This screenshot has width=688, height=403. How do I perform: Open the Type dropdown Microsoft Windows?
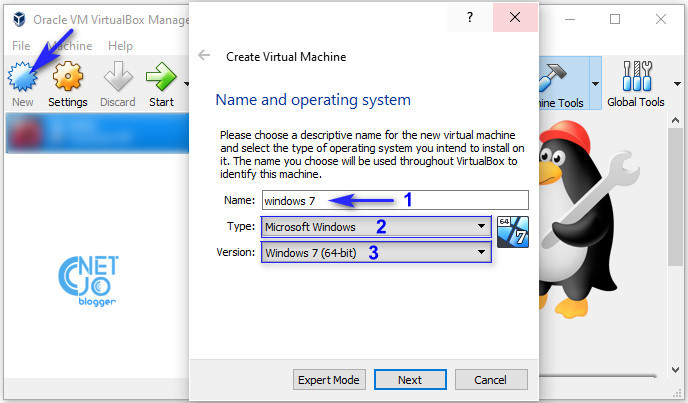click(x=376, y=227)
